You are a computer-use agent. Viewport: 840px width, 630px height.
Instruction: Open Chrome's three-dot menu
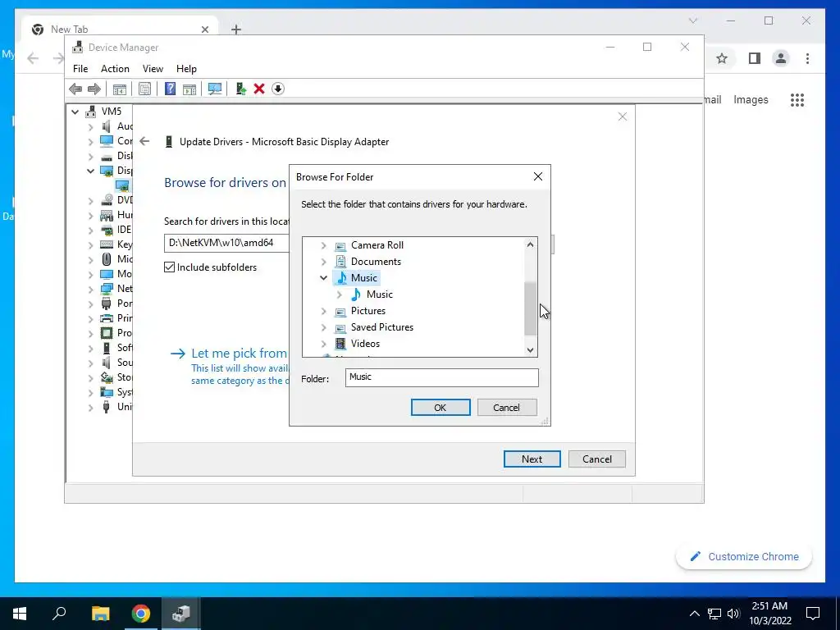pyautogui.click(x=807, y=58)
